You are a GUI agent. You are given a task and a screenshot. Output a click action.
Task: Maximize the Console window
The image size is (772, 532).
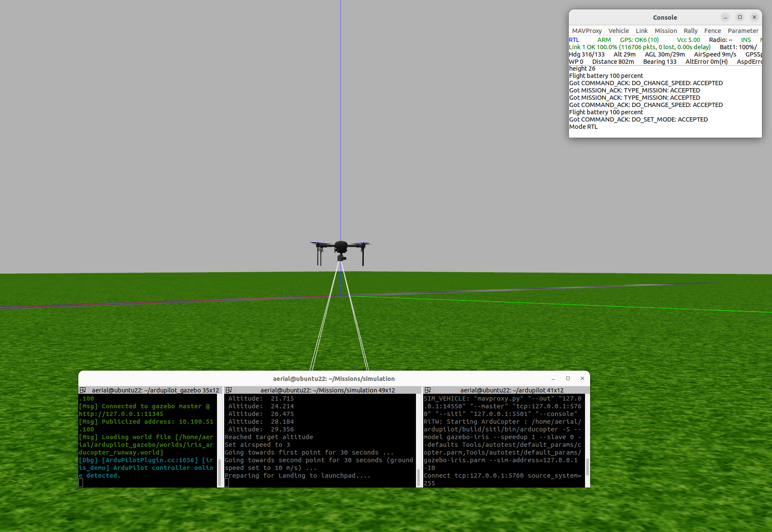pos(740,17)
